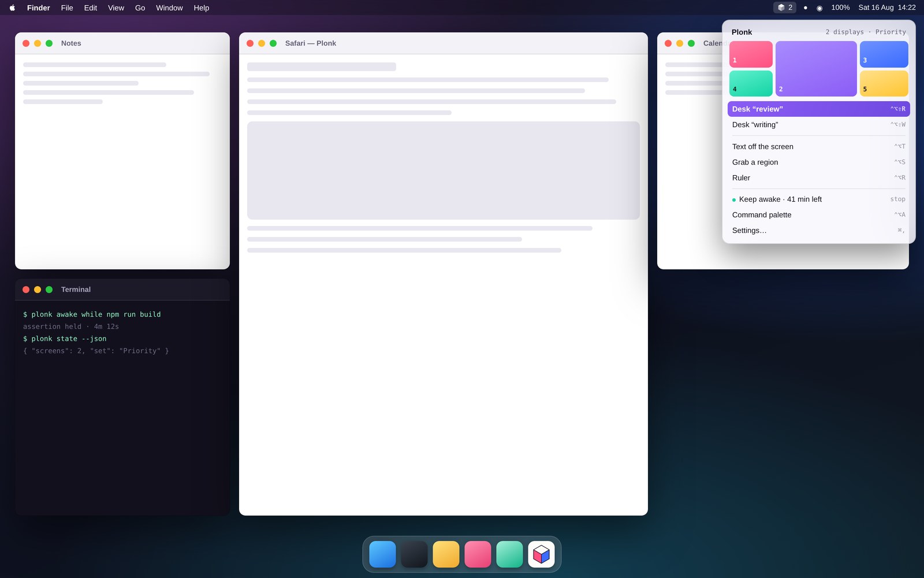This screenshot has height=578, width=924.
Task: Open the Go menu
Action: click(x=140, y=8)
